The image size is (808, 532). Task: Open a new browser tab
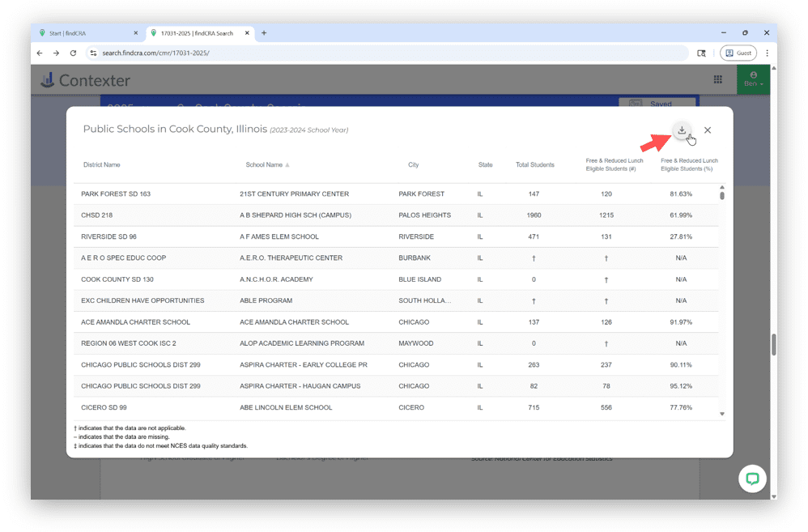(x=264, y=33)
